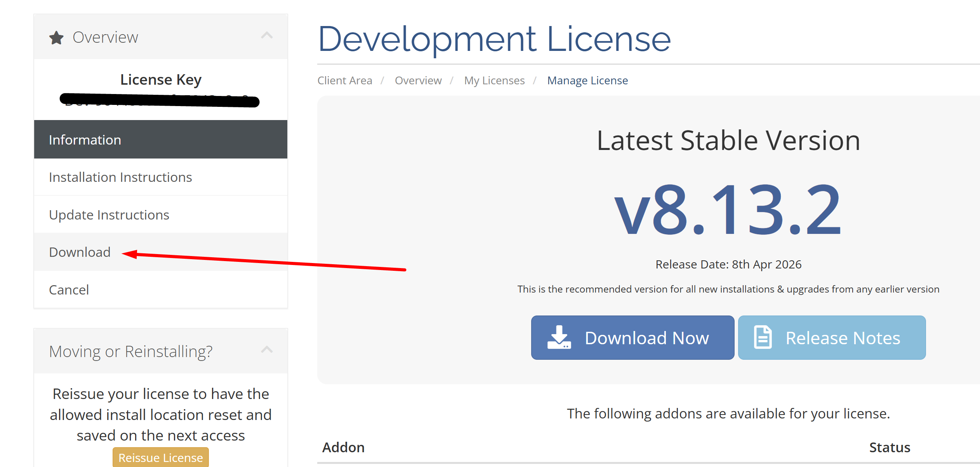Viewport: 980px width, 467px height.
Task: Click the Overview panel heading text
Action: pyautogui.click(x=105, y=37)
